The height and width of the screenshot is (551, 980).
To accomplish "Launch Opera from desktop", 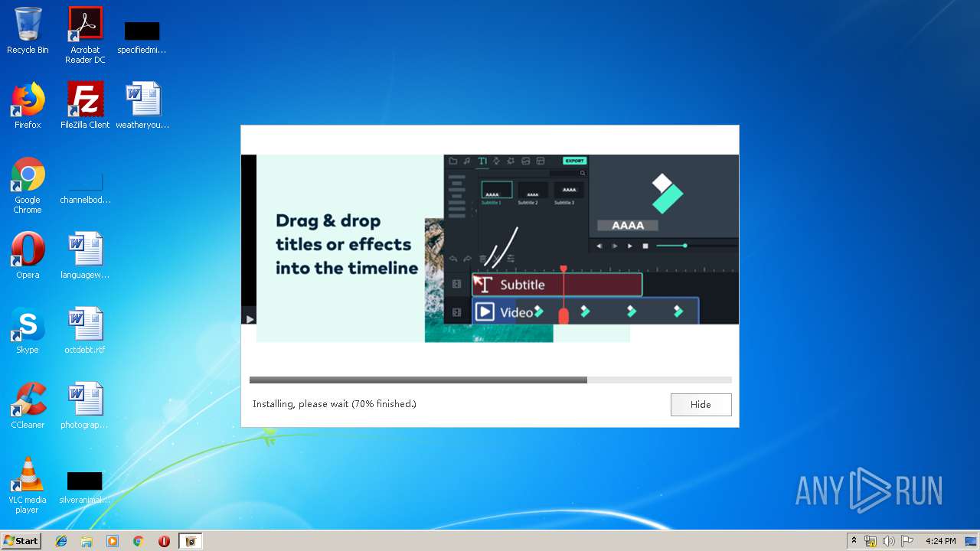I will [x=28, y=256].
